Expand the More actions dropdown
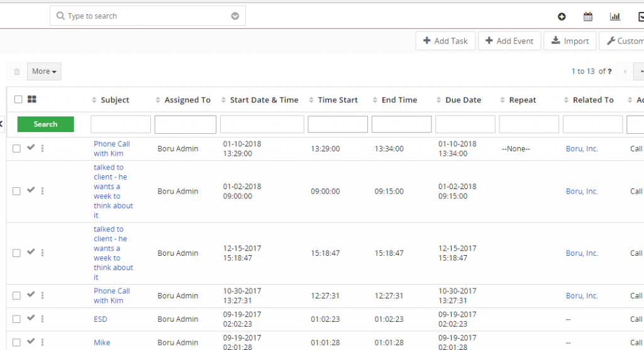This screenshot has width=644, height=350. [x=44, y=72]
